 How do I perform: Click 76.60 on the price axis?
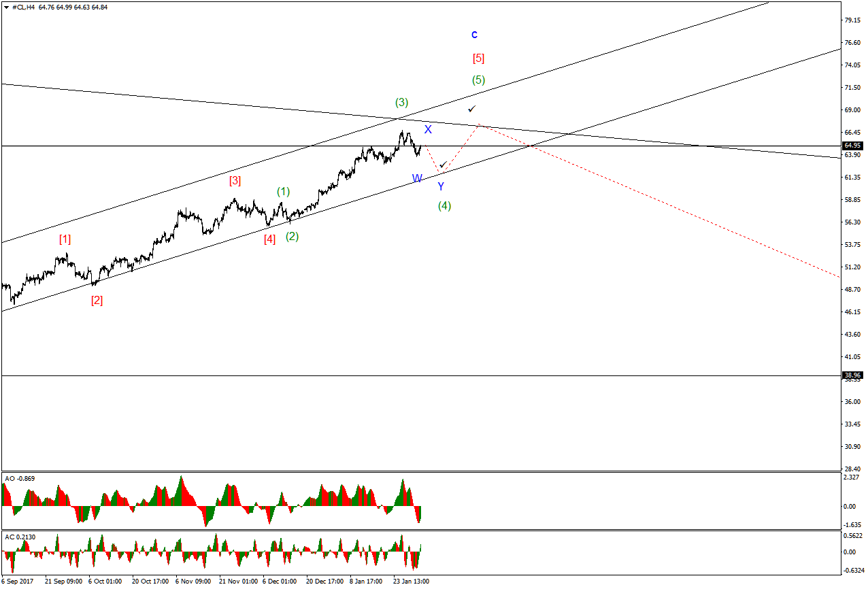(x=853, y=43)
